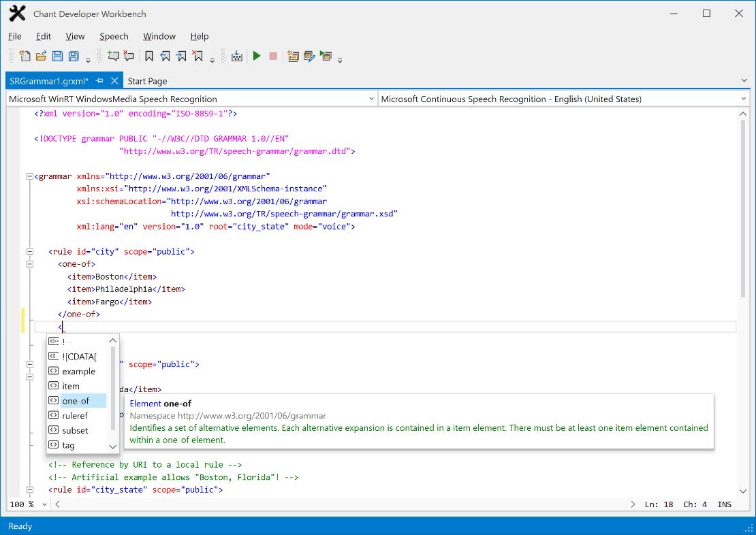Create a new file with toolbar icon
This screenshot has height=535, width=756.
[x=25, y=56]
